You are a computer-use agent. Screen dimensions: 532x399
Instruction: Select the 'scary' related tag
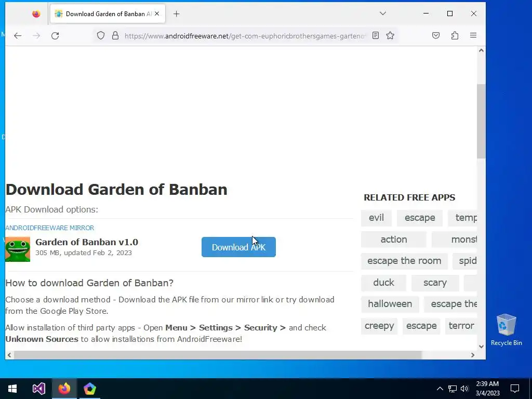tap(435, 283)
